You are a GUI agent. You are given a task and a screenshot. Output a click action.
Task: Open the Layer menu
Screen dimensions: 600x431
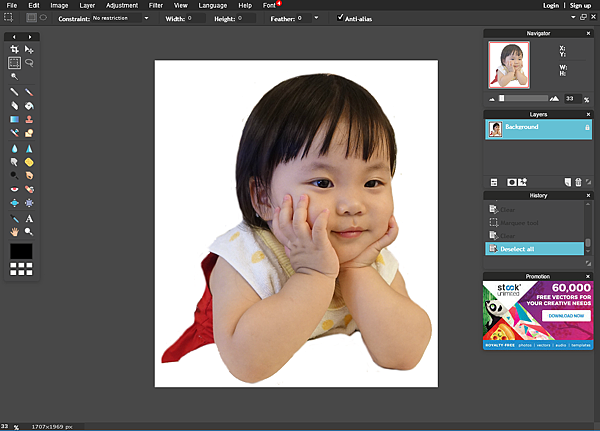pos(87,5)
